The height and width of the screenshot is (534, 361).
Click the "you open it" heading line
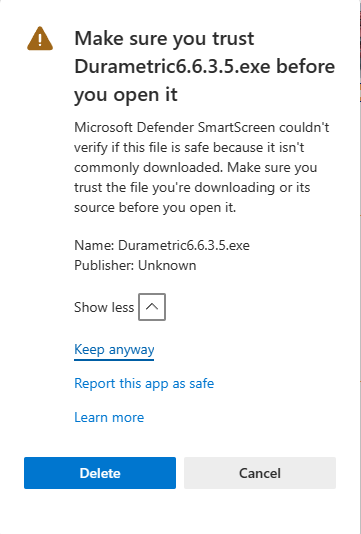point(126,95)
